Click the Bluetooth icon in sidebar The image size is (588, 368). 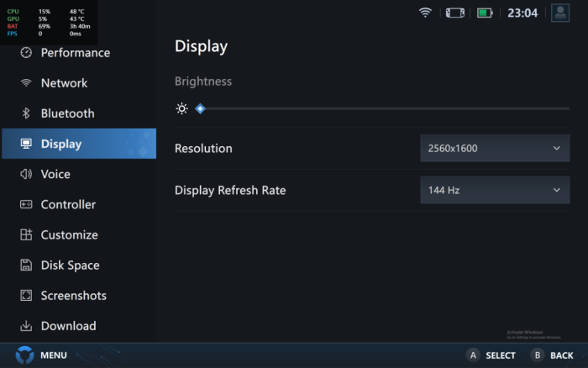(26, 113)
